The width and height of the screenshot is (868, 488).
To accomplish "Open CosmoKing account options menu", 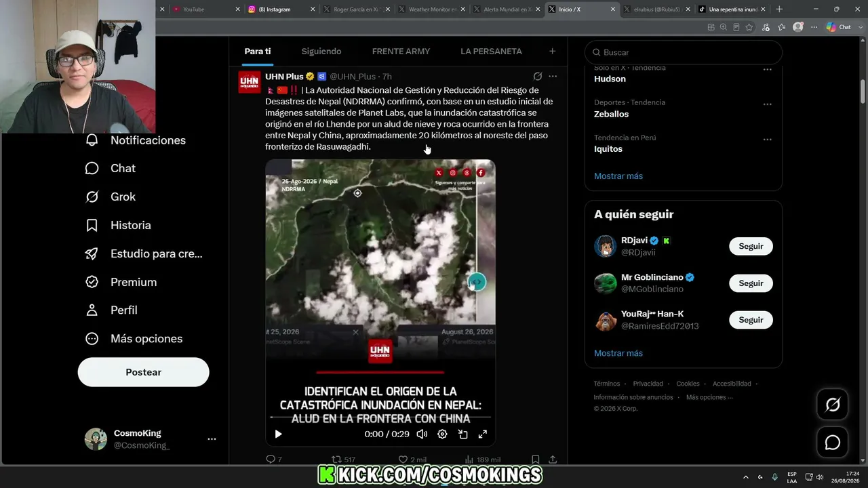I will coord(212,439).
